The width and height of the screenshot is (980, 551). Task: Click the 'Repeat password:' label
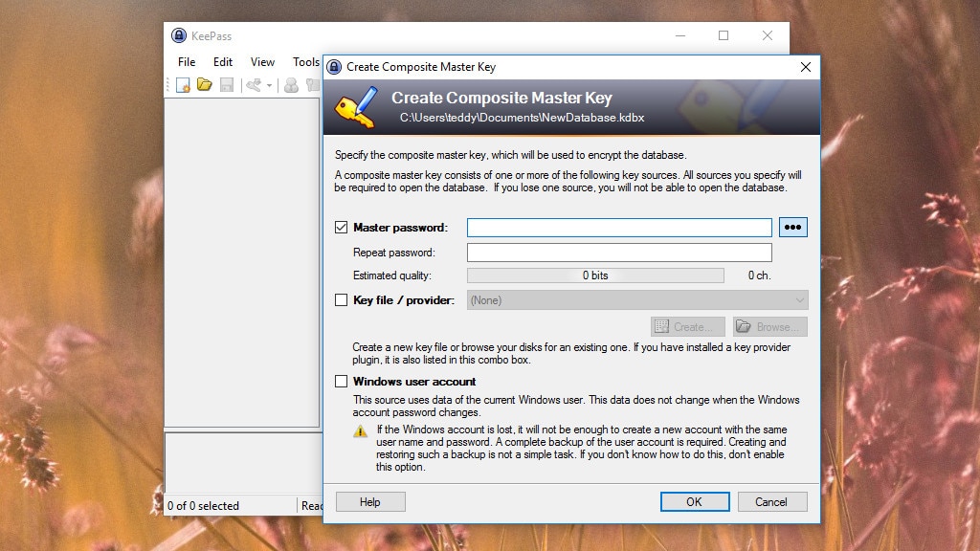[x=393, y=253]
